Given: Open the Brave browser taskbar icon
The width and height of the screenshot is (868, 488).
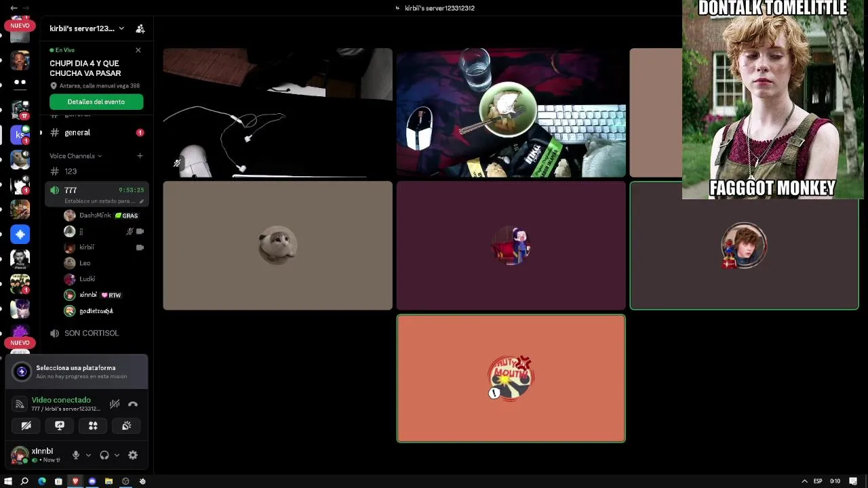Looking at the screenshot, I should [75, 481].
